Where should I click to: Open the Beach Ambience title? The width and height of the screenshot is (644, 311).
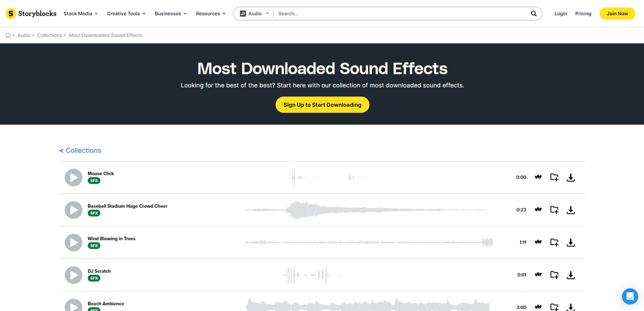[x=106, y=304]
